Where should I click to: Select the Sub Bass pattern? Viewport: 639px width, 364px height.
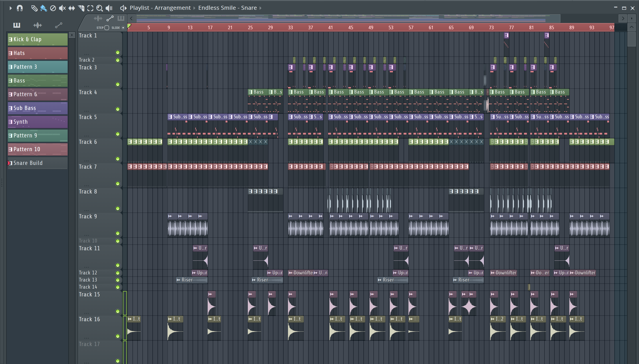[37, 108]
